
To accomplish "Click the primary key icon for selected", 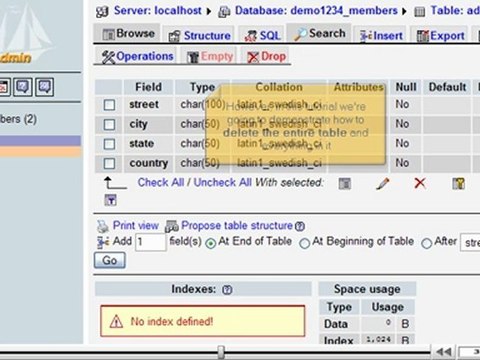I will (x=458, y=183).
